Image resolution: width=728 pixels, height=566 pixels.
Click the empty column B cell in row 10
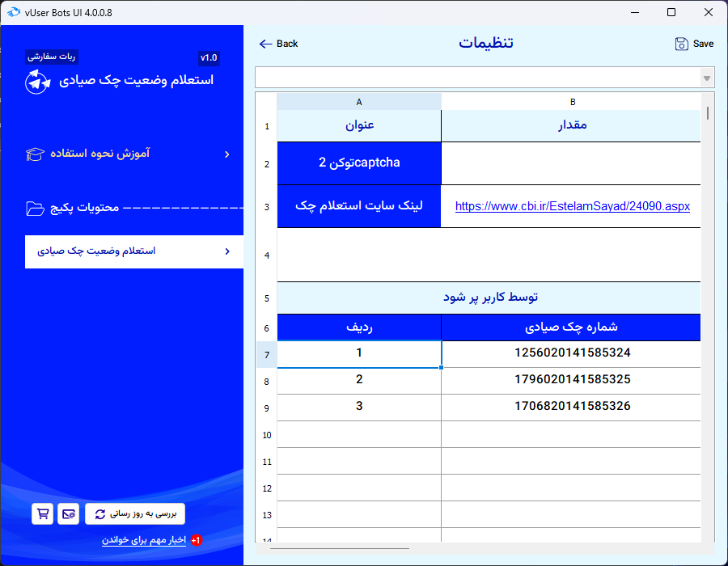tap(570, 434)
